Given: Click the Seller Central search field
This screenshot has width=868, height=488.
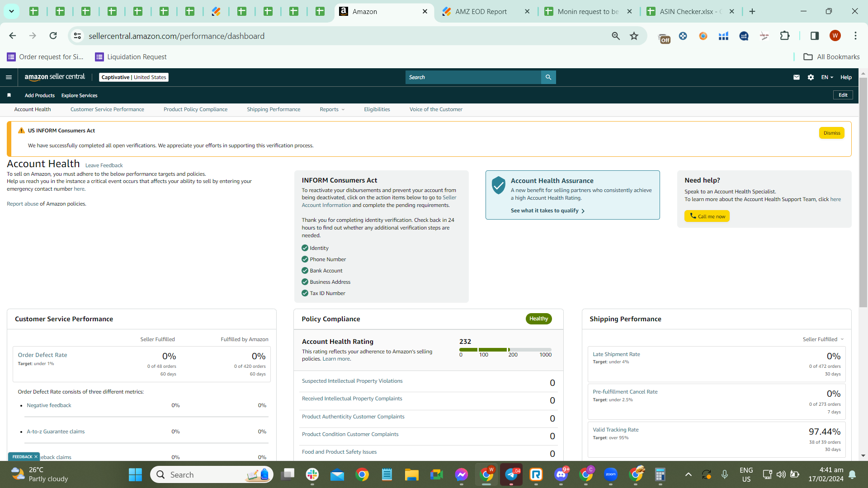Looking at the screenshot, I should pyautogui.click(x=473, y=77).
